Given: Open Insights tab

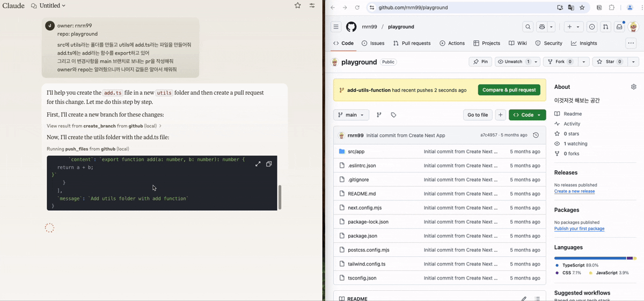Looking at the screenshot, I should [584, 44].
